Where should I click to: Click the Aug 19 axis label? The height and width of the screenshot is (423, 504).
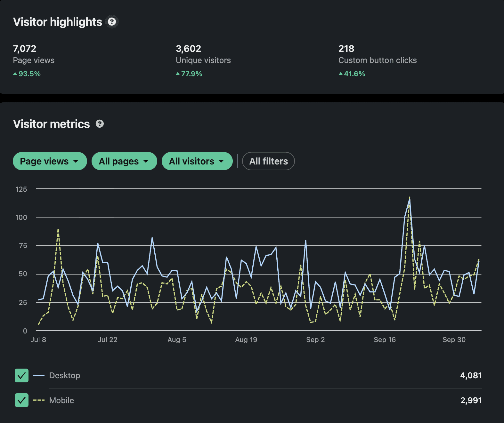246,339
